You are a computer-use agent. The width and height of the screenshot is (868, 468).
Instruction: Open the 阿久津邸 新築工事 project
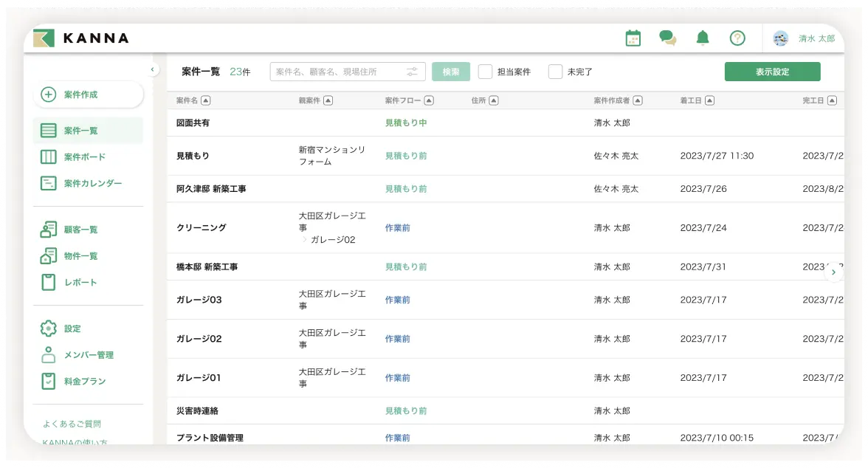[506, 189]
